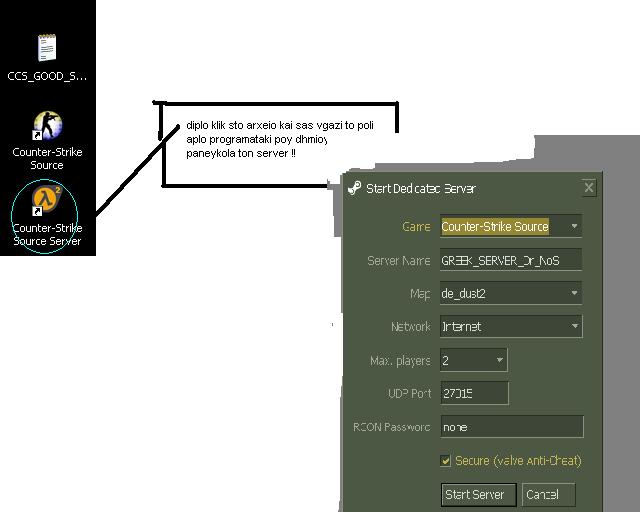Click the Cancel button
The width and height of the screenshot is (640, 512).
click(x=548, y=494)
